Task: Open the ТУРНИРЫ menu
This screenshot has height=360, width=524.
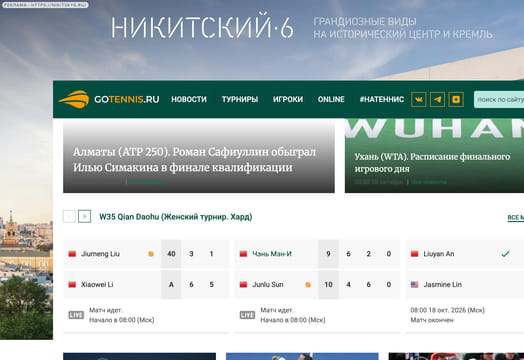Action: [240, 99]
